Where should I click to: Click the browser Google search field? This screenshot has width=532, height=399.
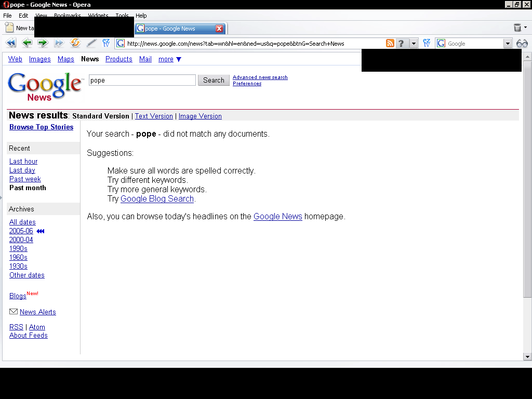(x=474, y=44)
